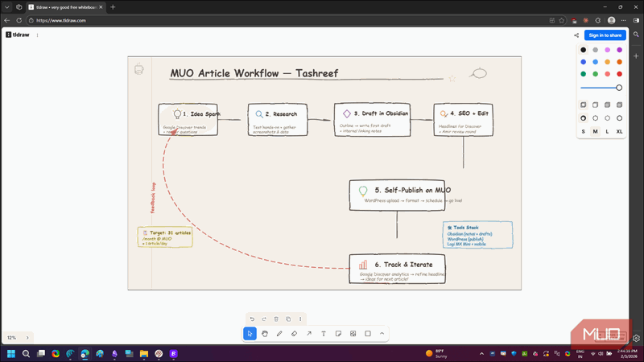The height and width of the screenshot is (362, 644).
Task: Open the vertical dots menu beside the tldraw logo
Action: click(37, 35)
